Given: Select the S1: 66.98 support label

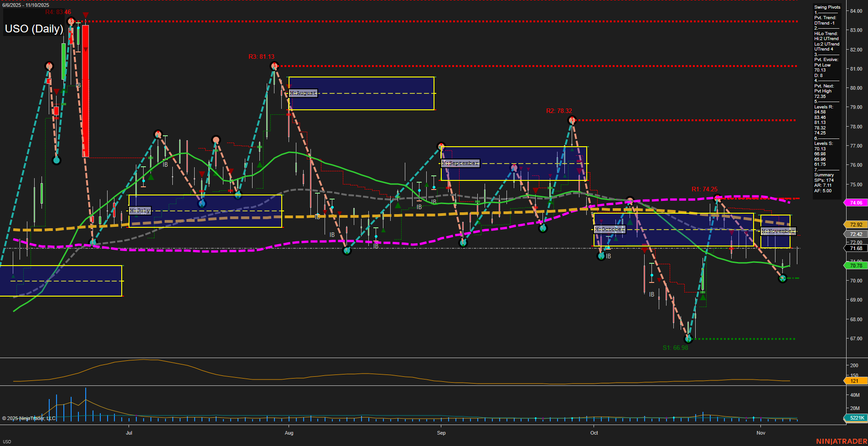Looking at the screenshot, I should 675,347.
